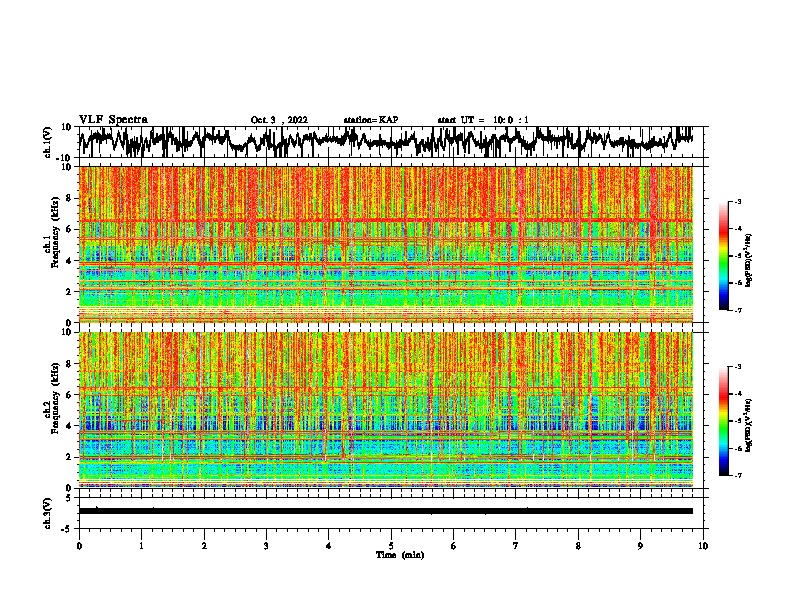Click the time axis tick label 4
Screen dimensions: 792x612
click(x=329, y=546)
